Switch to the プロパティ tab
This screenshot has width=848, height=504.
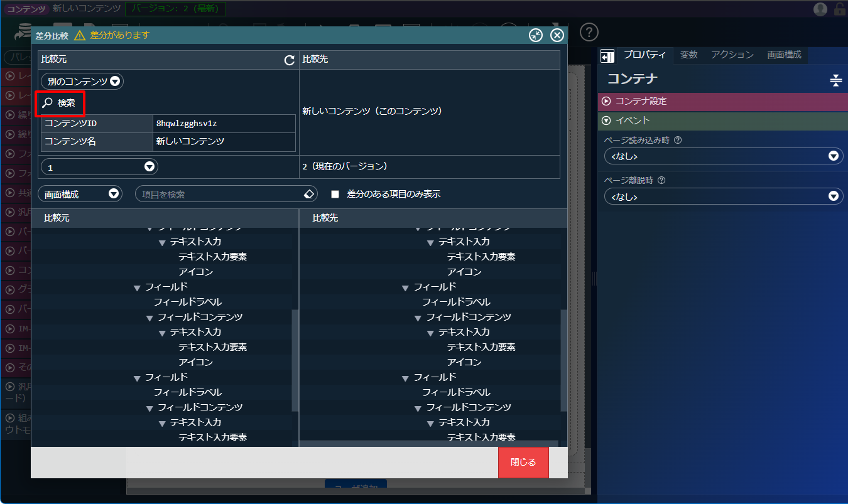pyautogui.click(x=644, y=55)
